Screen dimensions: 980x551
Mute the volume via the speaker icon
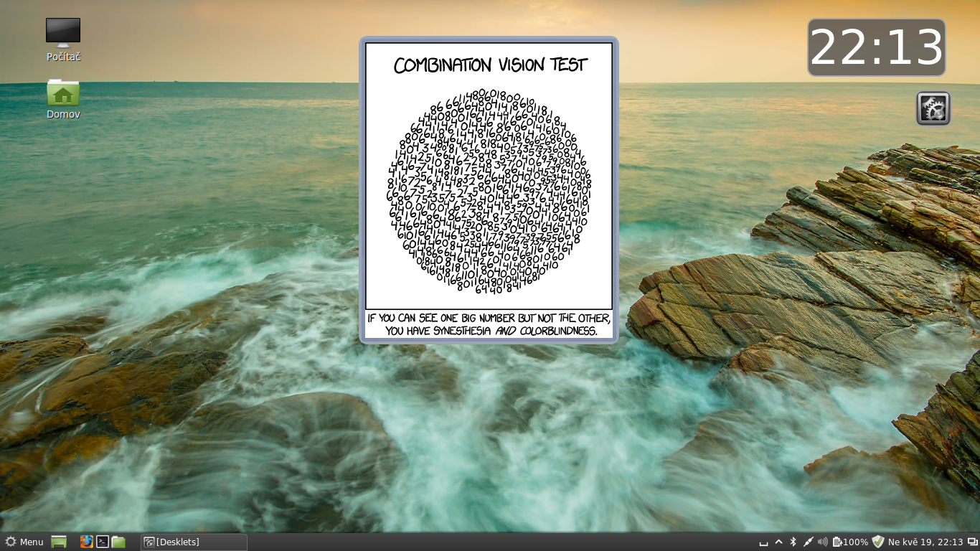(823, 542)
